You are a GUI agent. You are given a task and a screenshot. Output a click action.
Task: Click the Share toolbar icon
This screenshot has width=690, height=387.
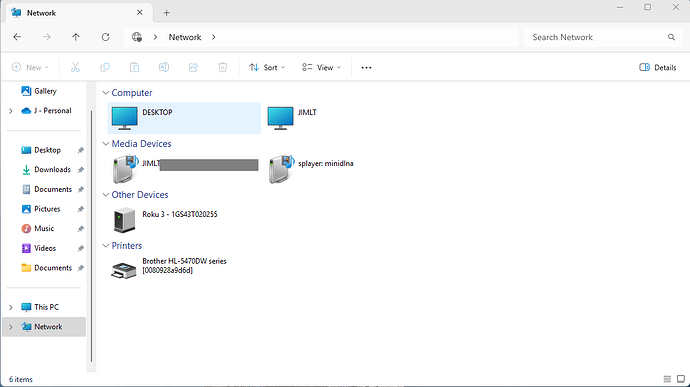[x=193, y=67]
